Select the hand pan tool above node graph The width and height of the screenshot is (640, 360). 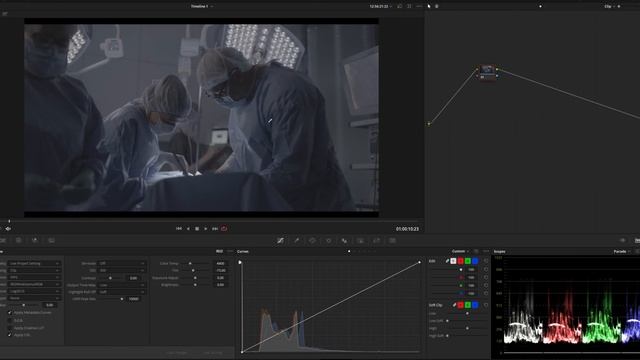(437, 6)
